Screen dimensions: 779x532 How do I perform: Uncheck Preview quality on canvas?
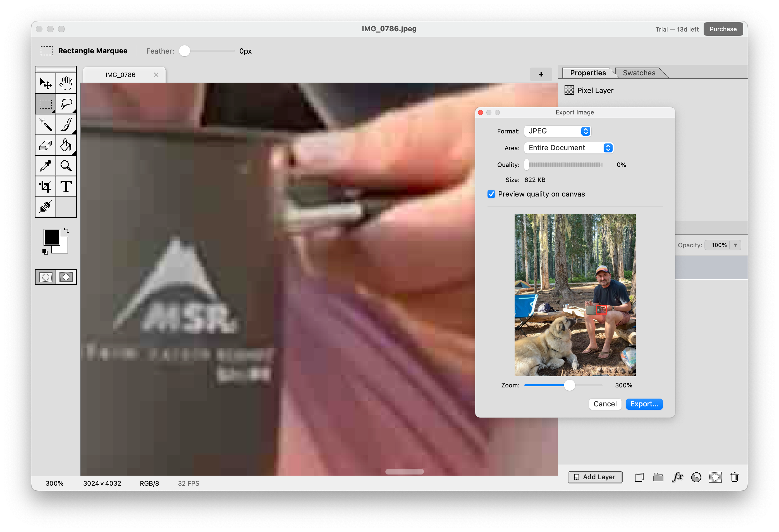[491, 194]
